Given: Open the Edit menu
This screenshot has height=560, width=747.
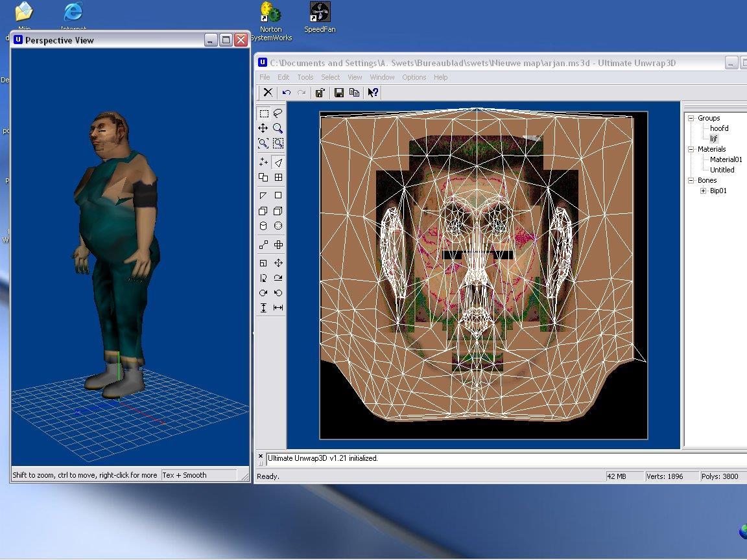Looking at the screenshot, I should (283, 77).
